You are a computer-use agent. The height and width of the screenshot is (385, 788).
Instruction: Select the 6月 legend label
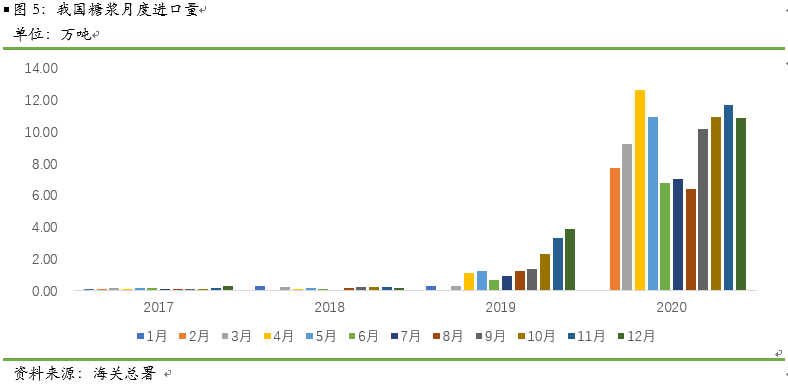tap(368, 336)
